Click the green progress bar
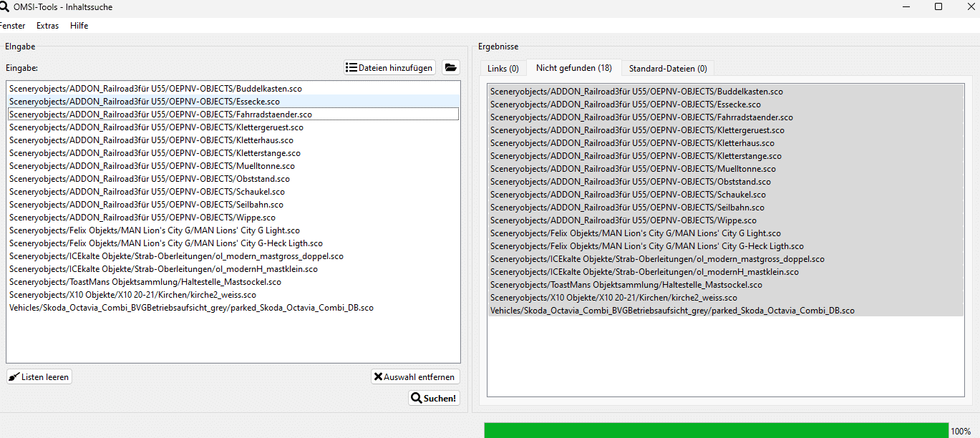 click(715, 430)
